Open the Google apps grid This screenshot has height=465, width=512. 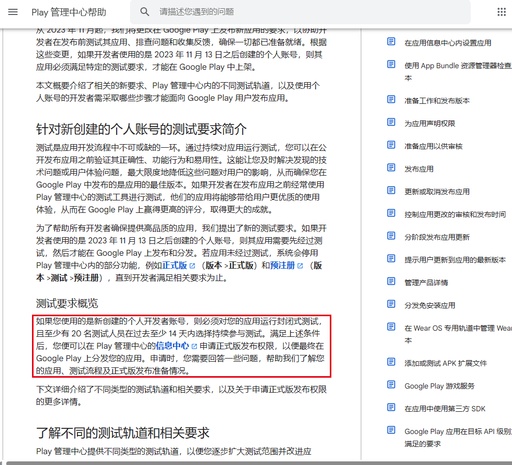tap(501, 12)
